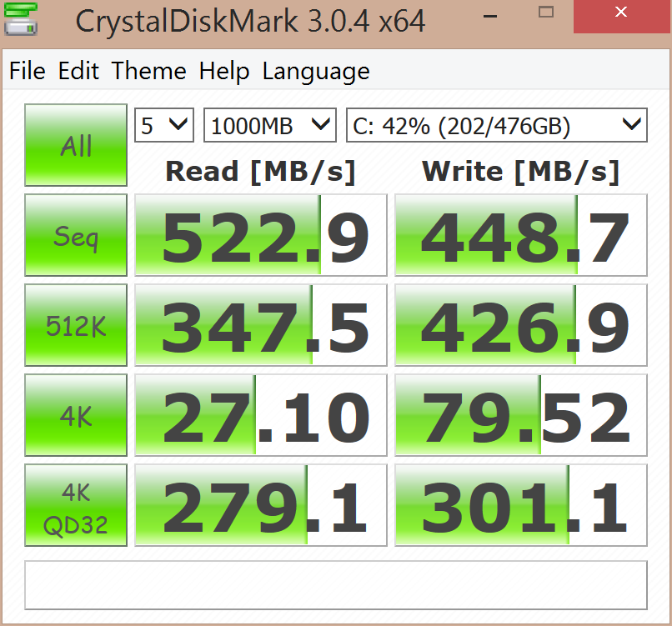
Task: Minimize the CrystalDiskMark window
Action: pyautogui.click(x=490, y=17)
